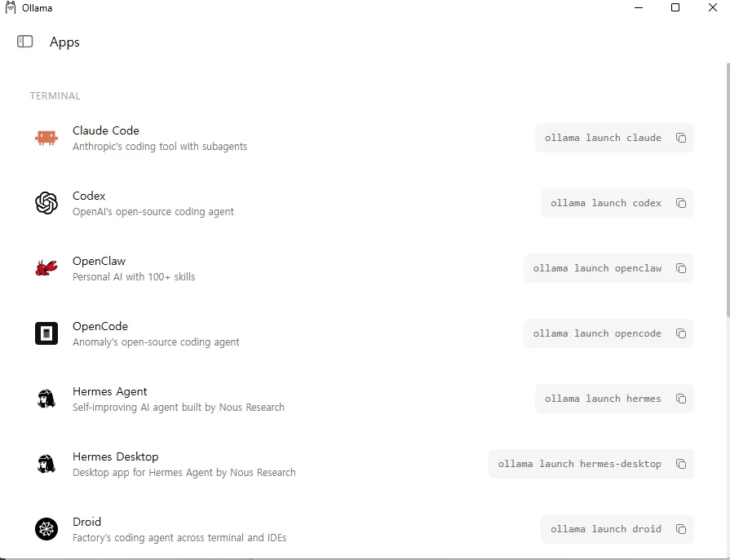Click the OpenCode square icon
This screenshot has height=560, width=730.
click(46, 333)
